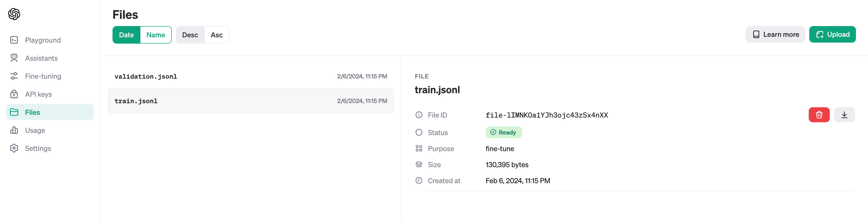Sort files by Date

point(126,35)
